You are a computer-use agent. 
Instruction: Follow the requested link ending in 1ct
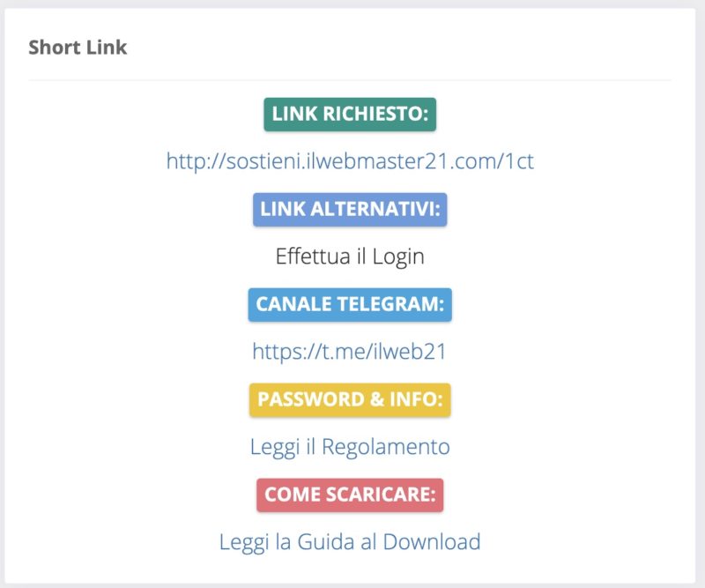click(350, 162)
